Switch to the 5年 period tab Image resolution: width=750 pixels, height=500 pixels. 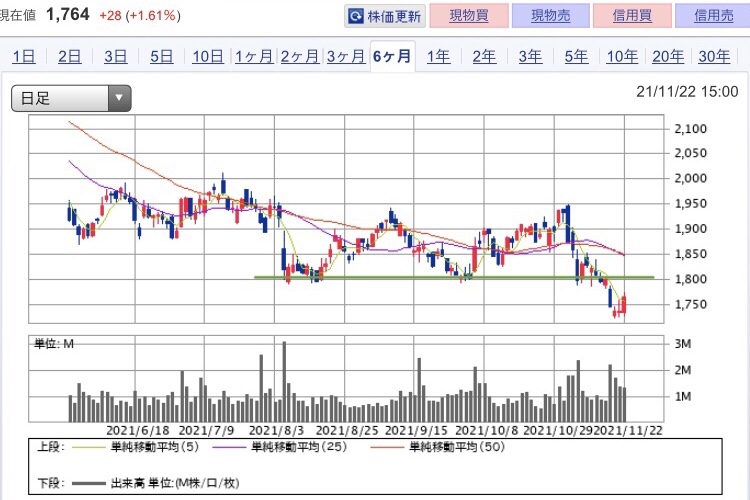(576, 56)
